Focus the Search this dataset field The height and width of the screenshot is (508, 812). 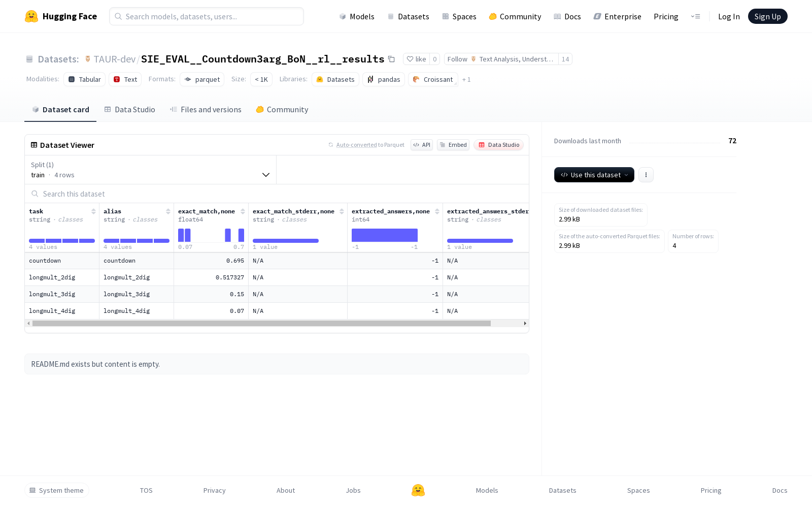pos(277,194)
